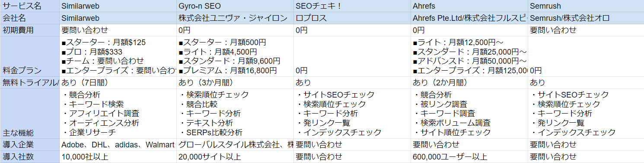
Task: Select the 会社名 row label
Action: pos(30,18)
